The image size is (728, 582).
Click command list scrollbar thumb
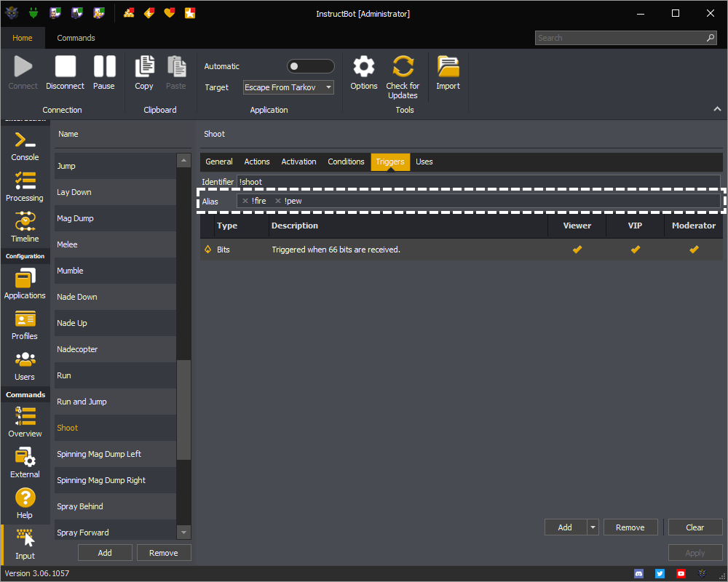[184, 410]
